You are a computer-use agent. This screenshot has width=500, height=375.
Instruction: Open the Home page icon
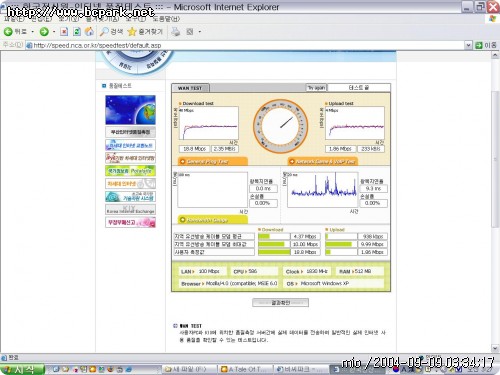89,32
